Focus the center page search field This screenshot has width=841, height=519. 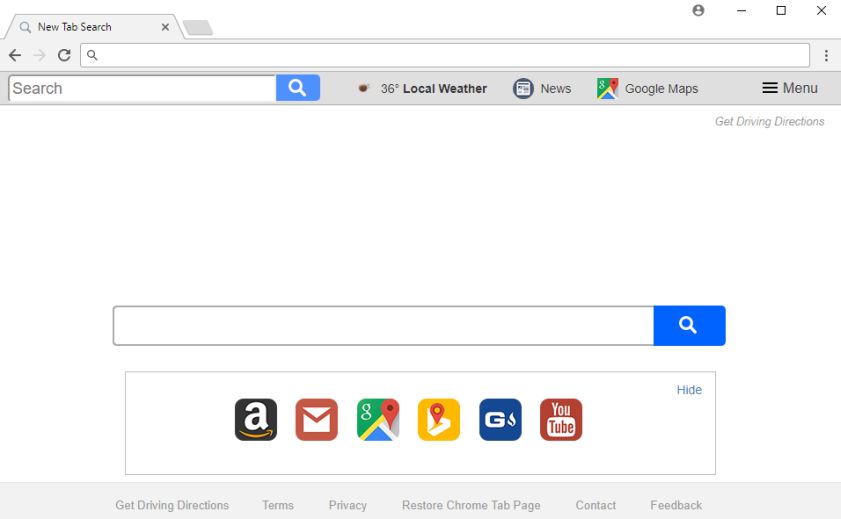(x=383, y=325)
